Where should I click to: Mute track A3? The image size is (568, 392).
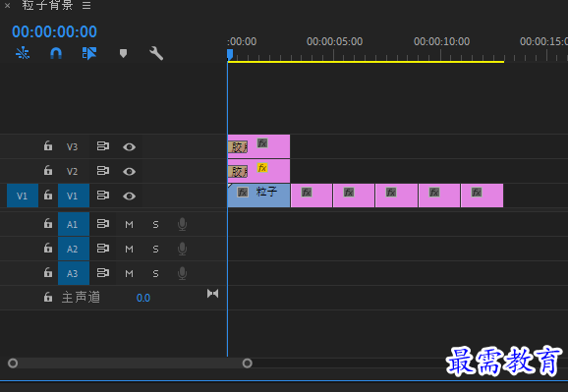(130, 273)
